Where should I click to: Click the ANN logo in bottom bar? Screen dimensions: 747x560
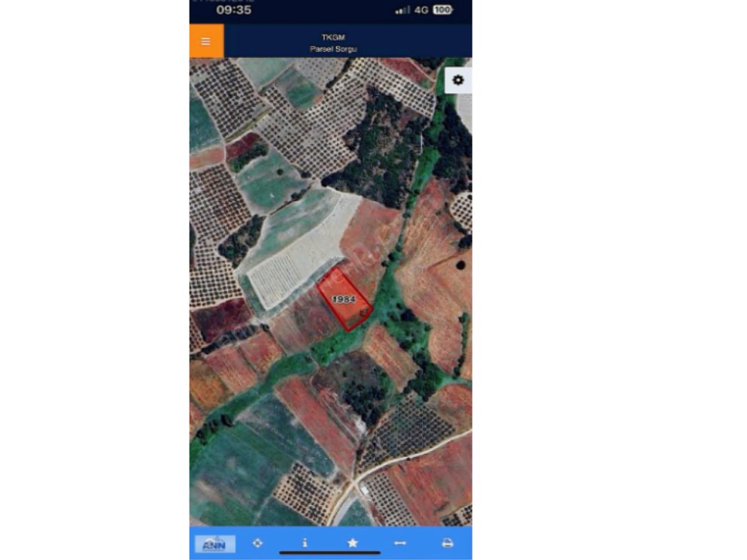click(215, 543)
